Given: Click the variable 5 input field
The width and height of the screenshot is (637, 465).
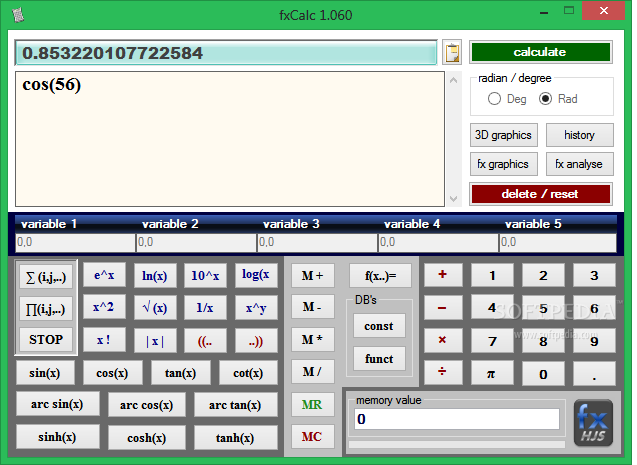Looking at the screenshot, I should [x=558, y=242].
